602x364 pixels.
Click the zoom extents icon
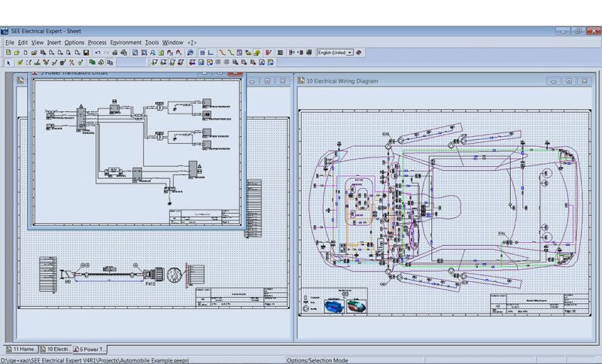[x=144, y=53]
